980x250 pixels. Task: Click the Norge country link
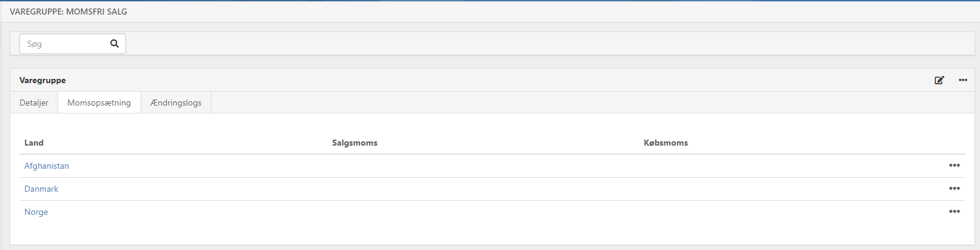36,212
